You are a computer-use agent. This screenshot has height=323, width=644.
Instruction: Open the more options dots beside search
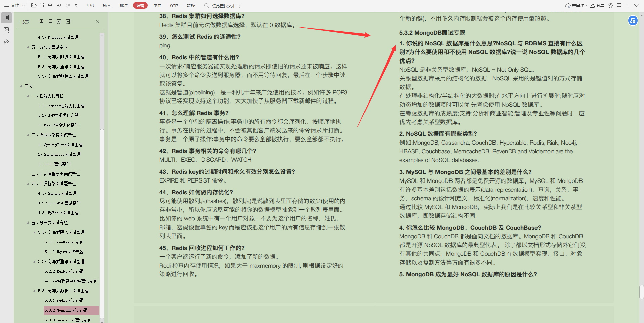(239, 6)
